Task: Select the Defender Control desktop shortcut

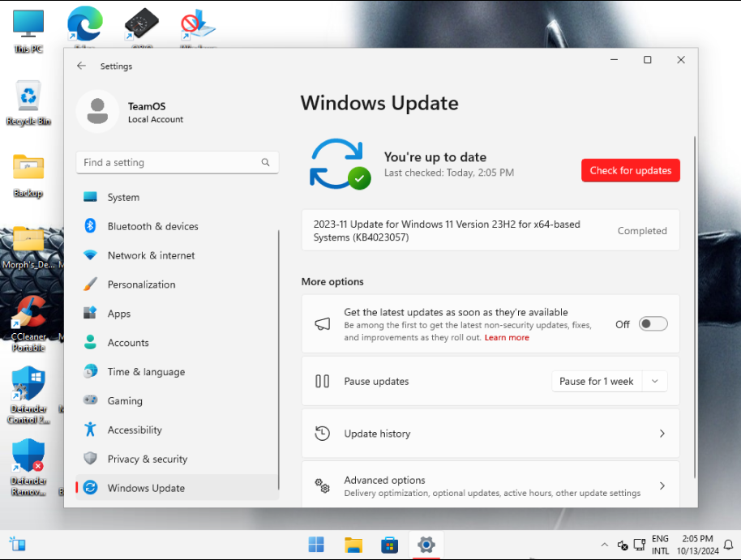Action: [28, 396]
